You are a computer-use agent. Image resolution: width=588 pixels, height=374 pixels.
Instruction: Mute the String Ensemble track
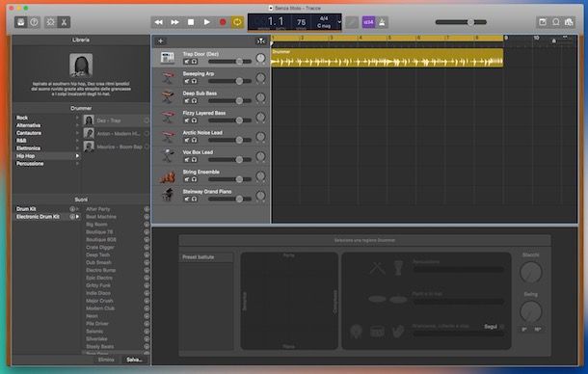(x=187, y=179)
